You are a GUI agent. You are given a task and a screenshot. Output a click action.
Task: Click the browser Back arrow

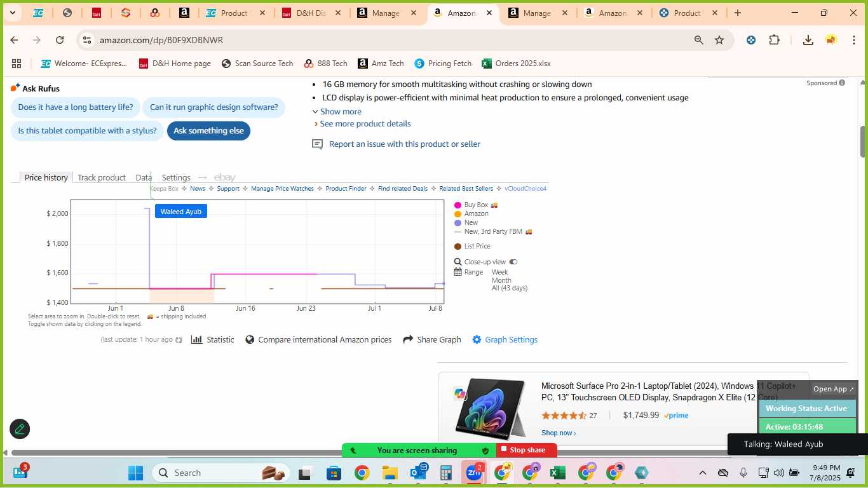coord(14,40)
